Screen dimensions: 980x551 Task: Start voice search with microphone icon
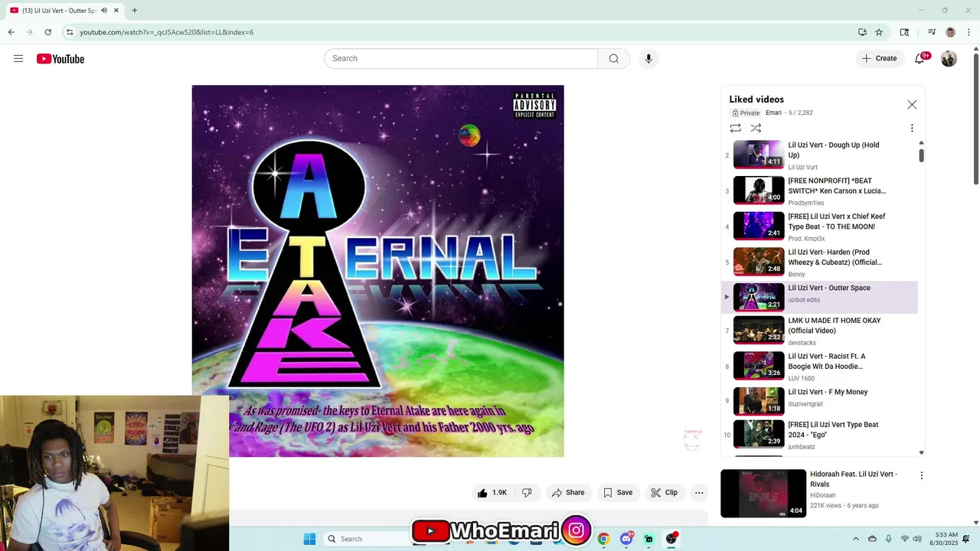pyautogui.click(x=648, y=59)
